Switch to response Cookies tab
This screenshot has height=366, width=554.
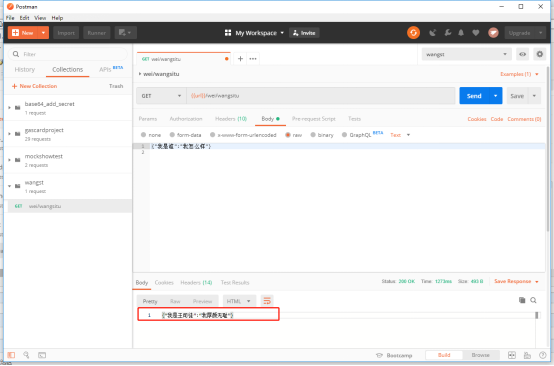(x=164, y=282)
